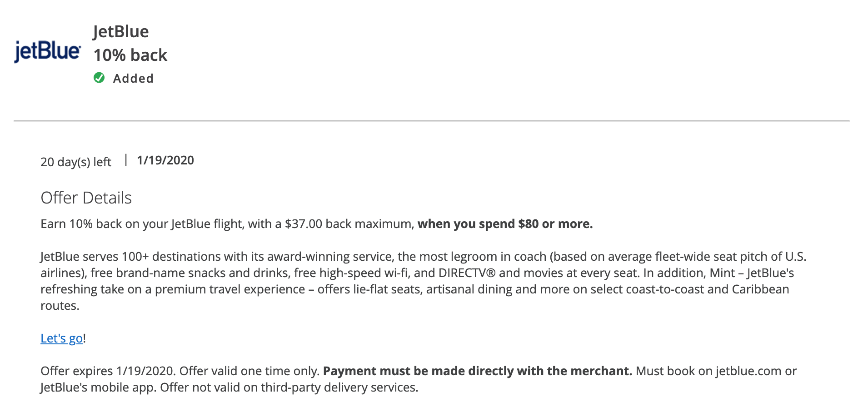
Task: Click the horizontal divider under header
Action: click(x=431, y=121)
